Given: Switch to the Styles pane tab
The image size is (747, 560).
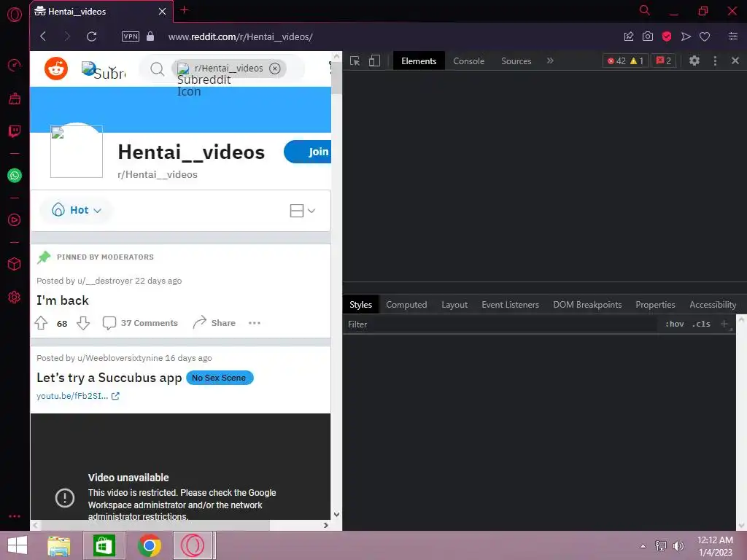Looking at the screenshot, I should [360, 305].
